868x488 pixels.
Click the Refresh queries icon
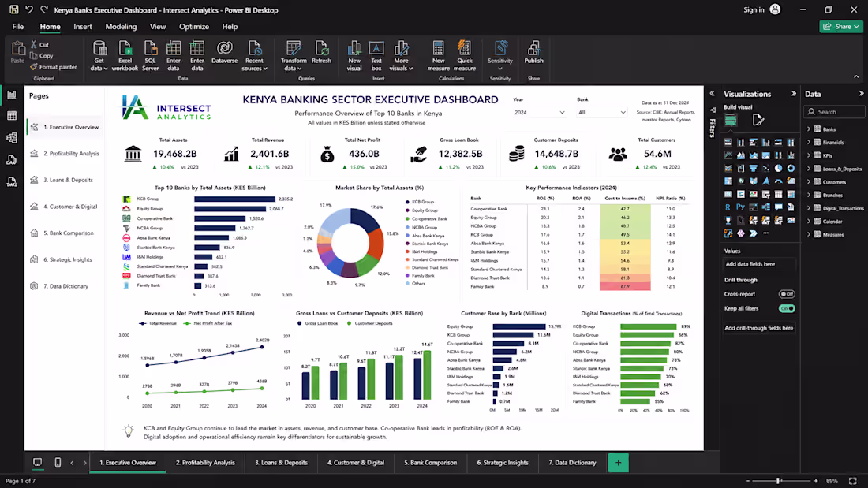pos(321,49)
